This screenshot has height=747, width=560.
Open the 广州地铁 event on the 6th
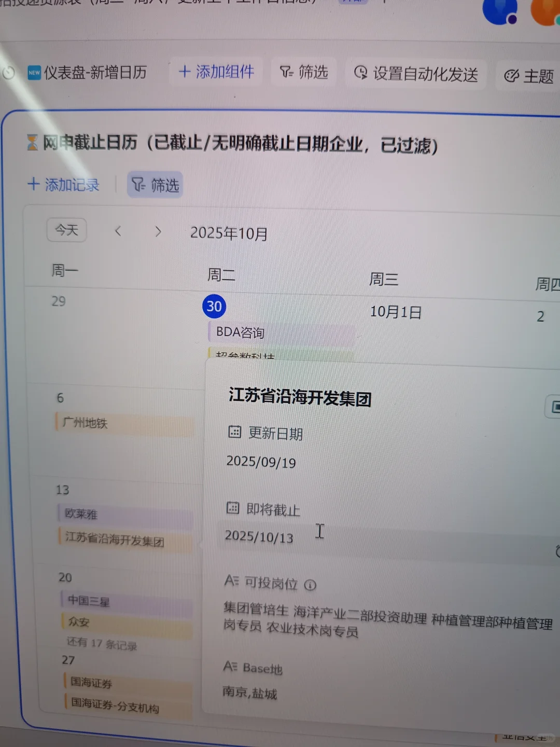[124, 423]
